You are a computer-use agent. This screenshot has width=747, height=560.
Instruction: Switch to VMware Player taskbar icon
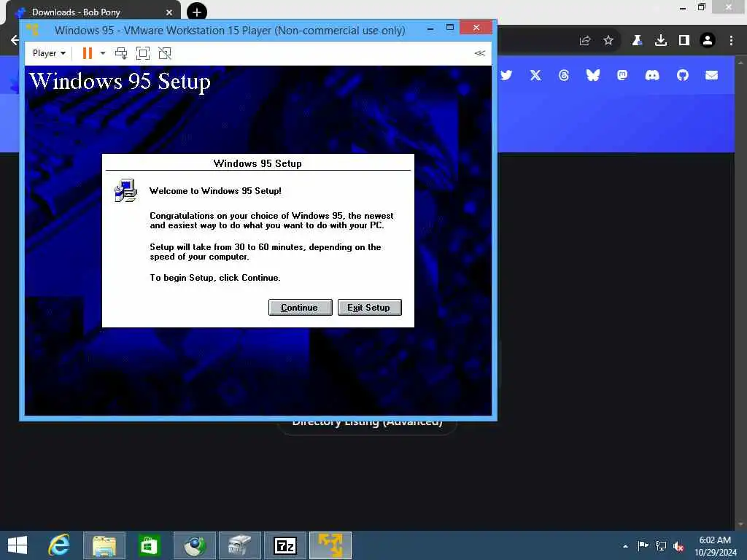[330, 545]
